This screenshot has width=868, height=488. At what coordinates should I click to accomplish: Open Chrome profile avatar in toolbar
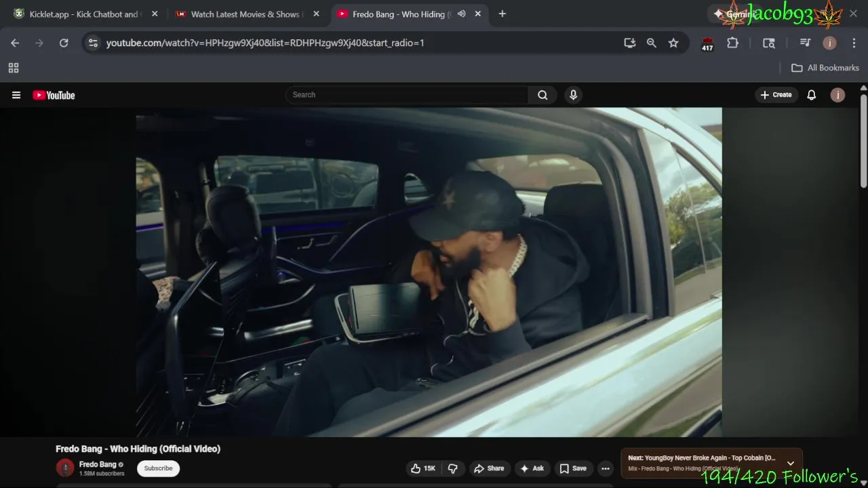tap(829, 43)
